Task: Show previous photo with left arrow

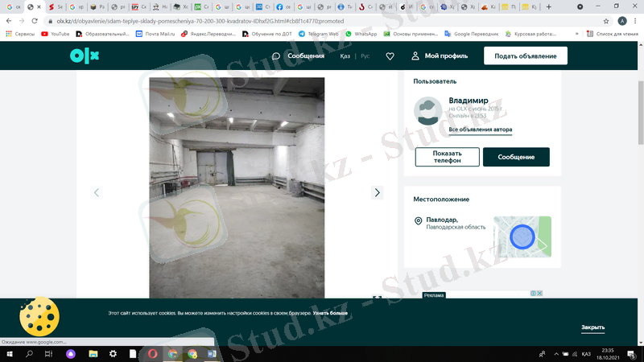Action: [97, 192]
